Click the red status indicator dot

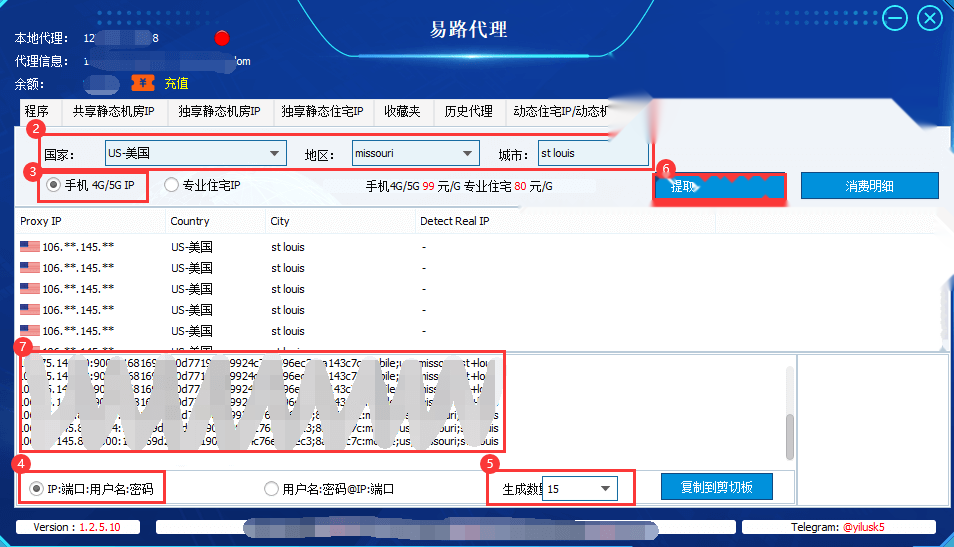[x=222, y=38]
